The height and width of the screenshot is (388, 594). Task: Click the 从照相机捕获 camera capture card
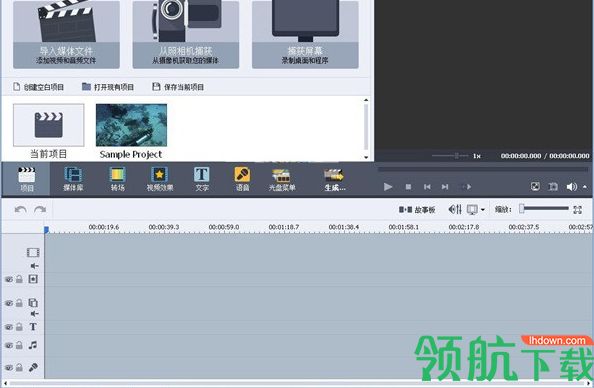click(x=186, y=34)
